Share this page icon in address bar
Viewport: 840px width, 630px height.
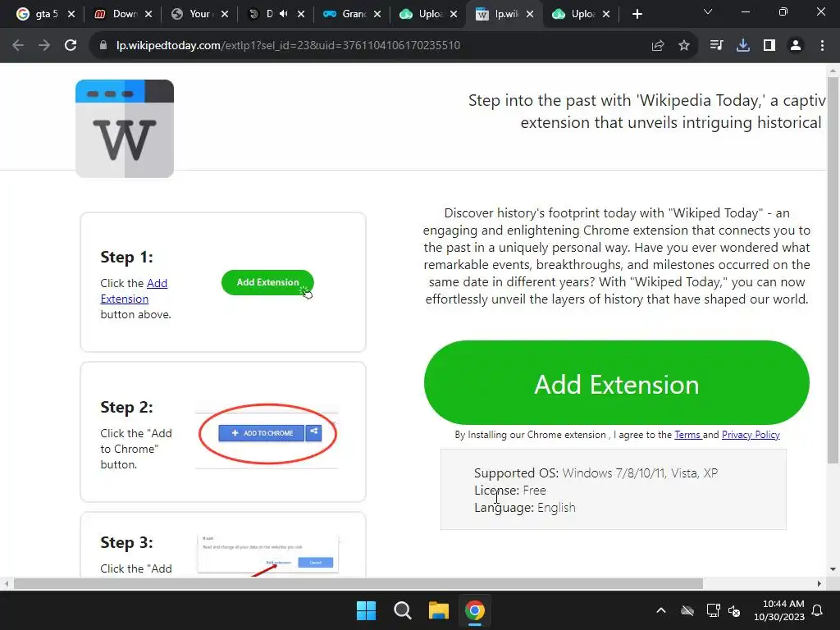pos(658,46)
